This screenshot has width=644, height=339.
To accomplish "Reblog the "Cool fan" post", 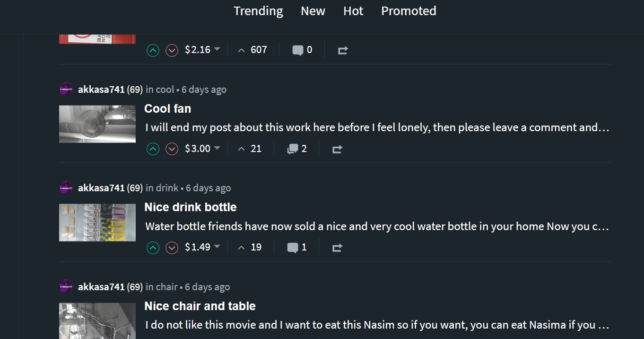I will 337,149.
